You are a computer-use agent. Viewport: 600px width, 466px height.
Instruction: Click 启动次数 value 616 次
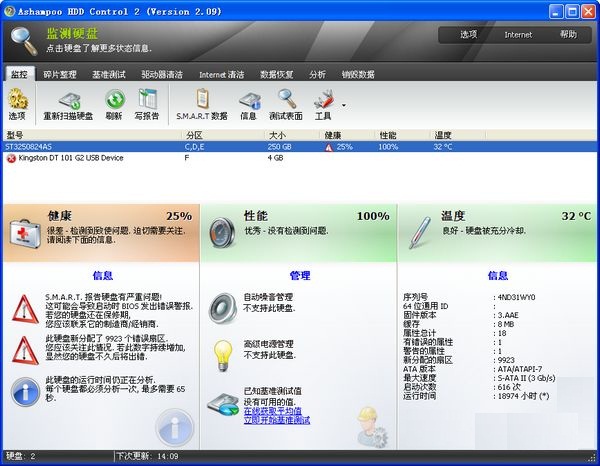pos(509,387)
